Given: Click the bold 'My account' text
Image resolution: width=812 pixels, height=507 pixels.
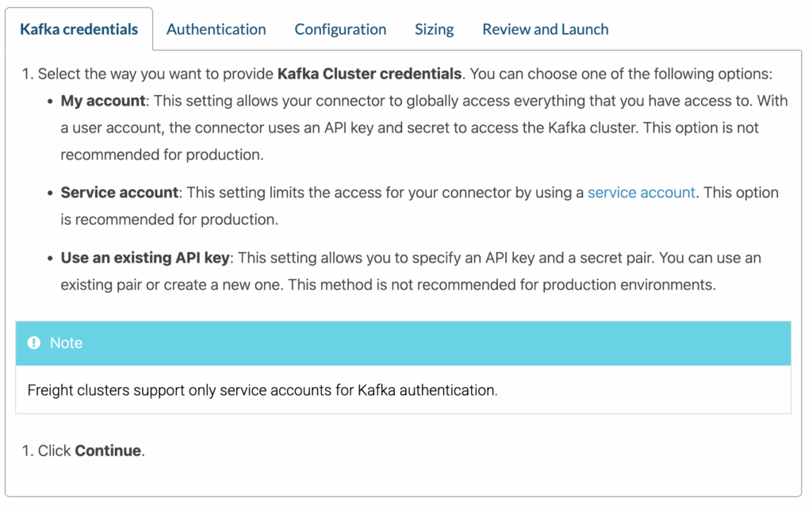Looking at the screenshot, I should tap(102, 101).
